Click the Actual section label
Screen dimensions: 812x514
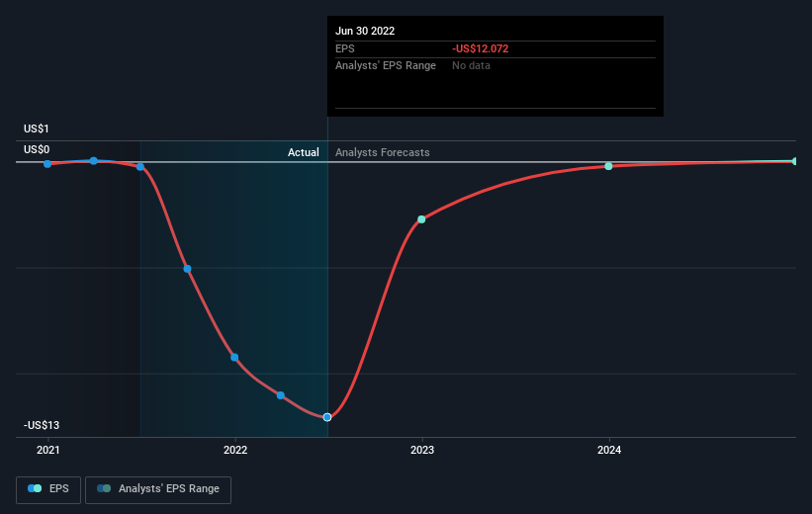point(304,152)
